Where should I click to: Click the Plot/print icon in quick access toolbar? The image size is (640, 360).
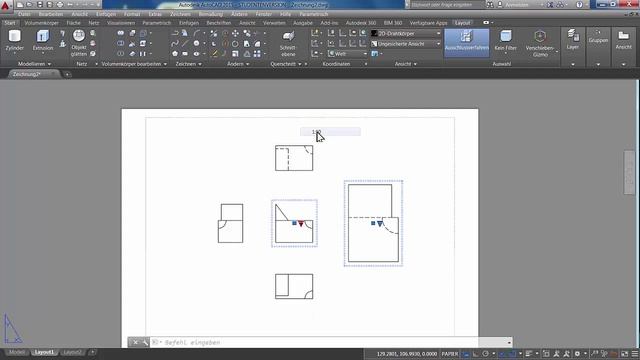60,5
